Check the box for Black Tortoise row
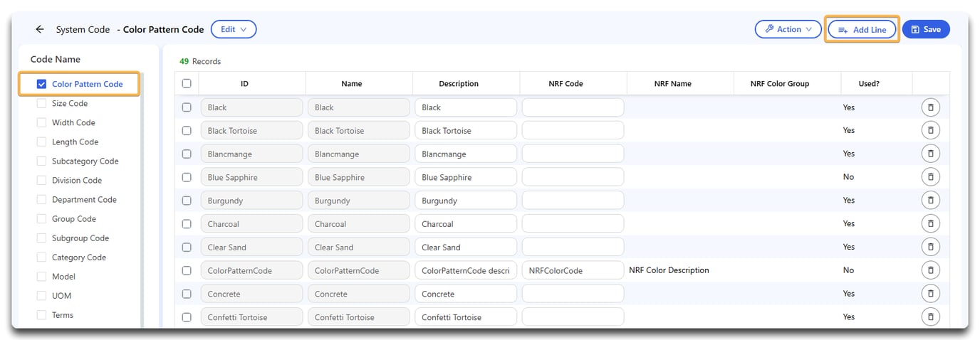Screen dimensions: 980x340 point(187,131)
